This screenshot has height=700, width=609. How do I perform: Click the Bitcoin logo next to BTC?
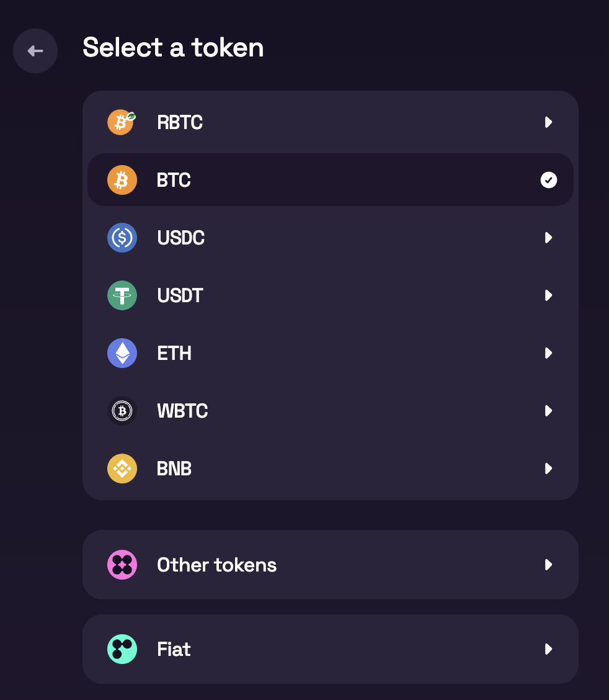122,180
